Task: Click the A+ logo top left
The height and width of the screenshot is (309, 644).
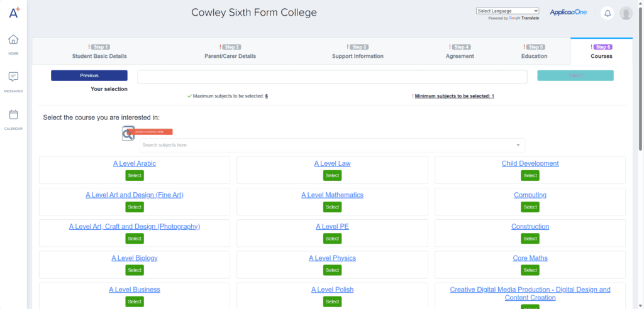Action: click(13, 12)
